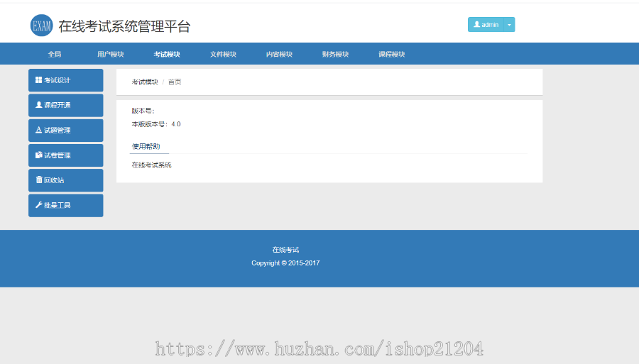Click the 本版版本号: 4.0 text
Screen dimensions: 639x364
156,124
